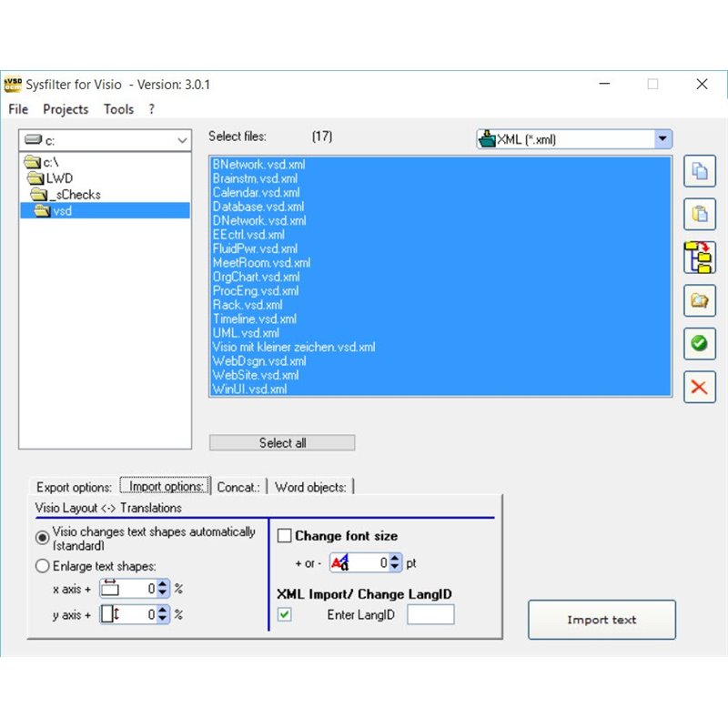728x728 pixels.
Task: Click the x axis width icon
Action: (x=110, y=588)
